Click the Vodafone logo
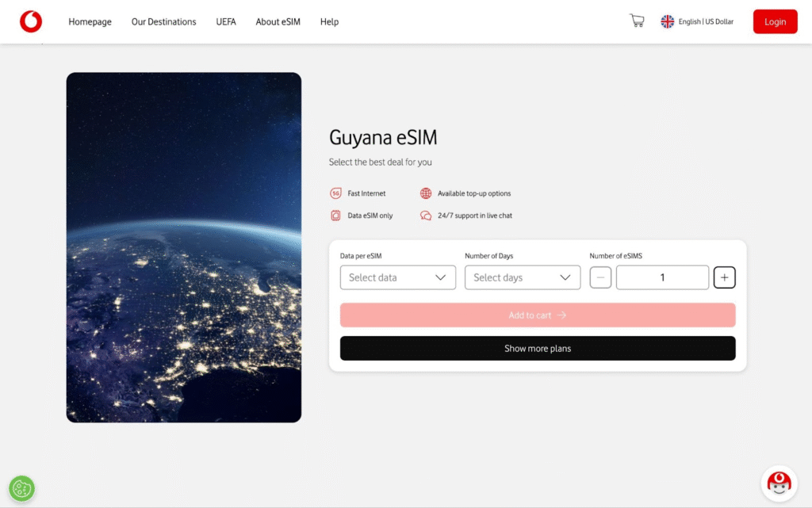Viewport: 812px width, 508px height. click(x=30, y=21)
